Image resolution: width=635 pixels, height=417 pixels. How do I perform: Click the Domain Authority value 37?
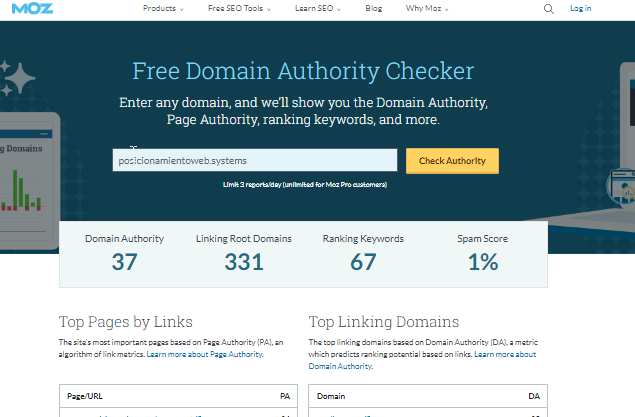[124, 262]
